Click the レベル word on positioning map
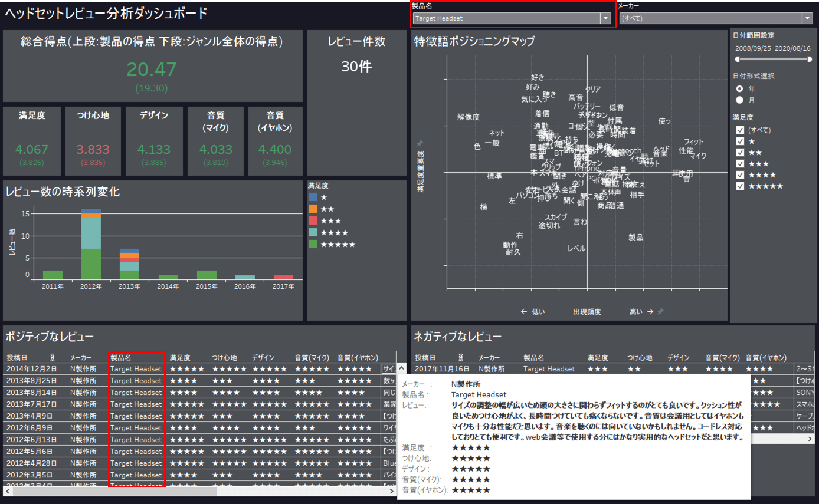 576,249
